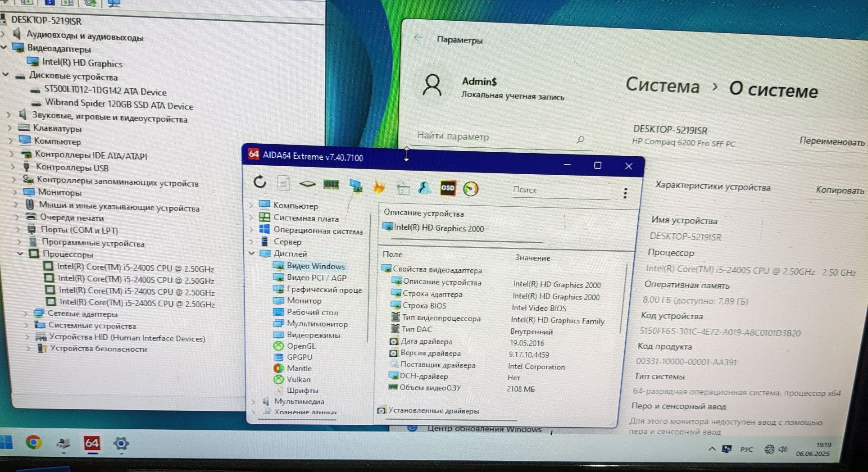Select Клавиатуры in Device Manager
The width and height of the screenshot is (868, 472).
click(x=57, y=128)
